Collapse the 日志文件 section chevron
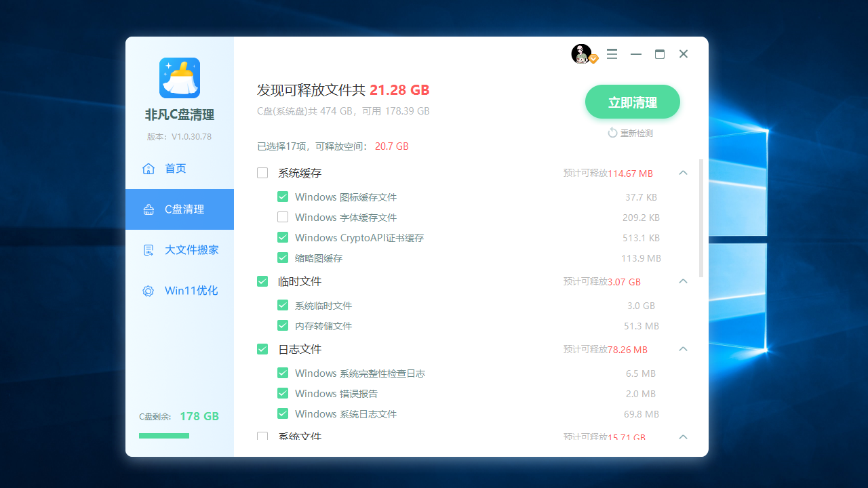 click(x=683, y=349)
